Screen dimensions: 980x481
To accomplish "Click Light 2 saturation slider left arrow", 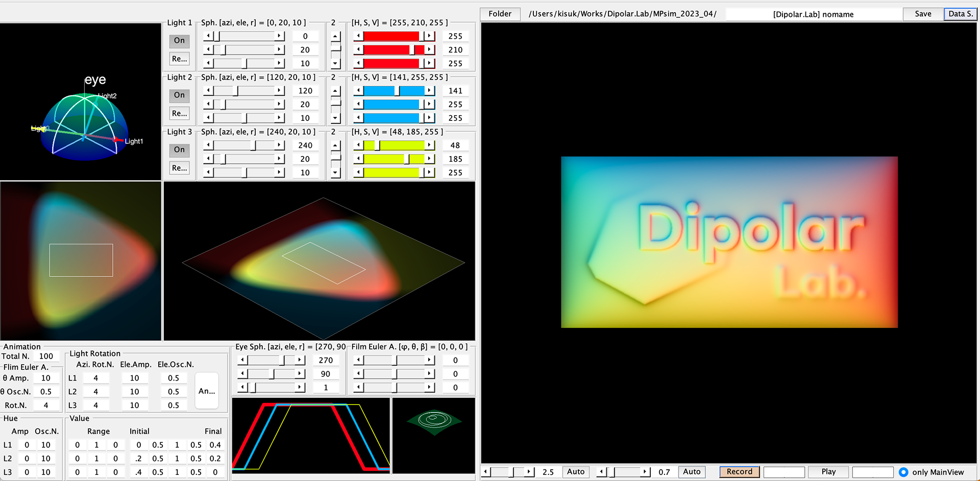I will (x=358, y=105).
